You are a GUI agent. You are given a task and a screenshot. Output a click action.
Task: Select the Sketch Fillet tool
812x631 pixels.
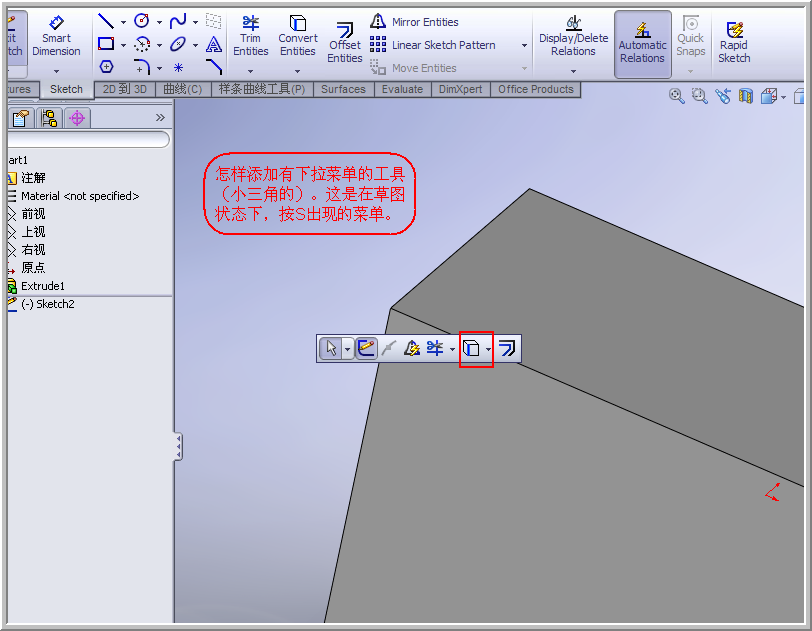tap(142, 67)
